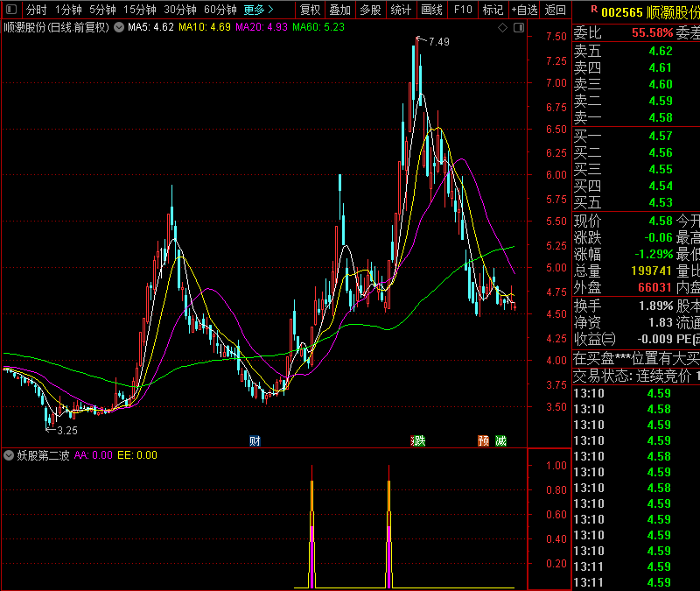700x591 pixels.
Task: Click the 返回 back button
Action: tap(555, 10)
